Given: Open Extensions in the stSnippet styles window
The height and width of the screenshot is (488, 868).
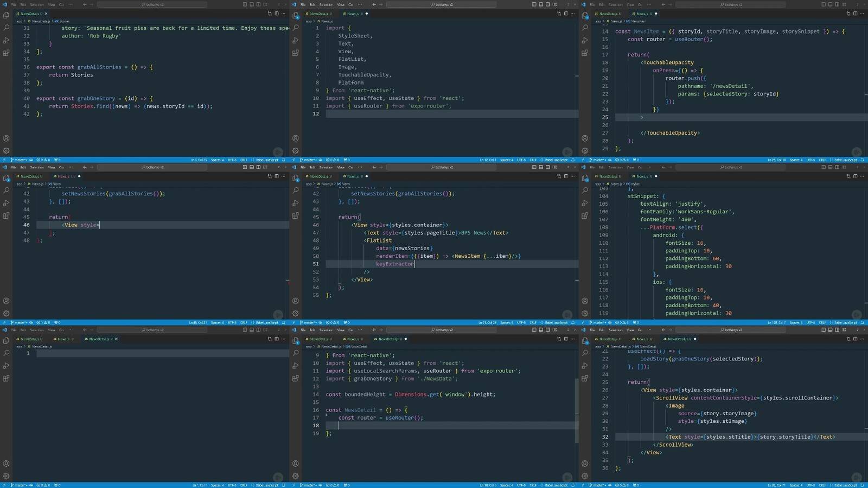Looking at the screenshot, I should coord(585,216).
